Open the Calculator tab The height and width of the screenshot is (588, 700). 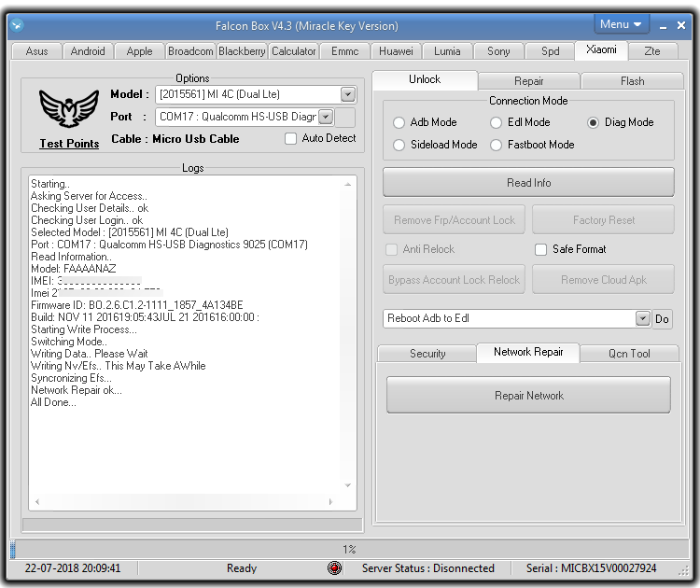(293, 51)
